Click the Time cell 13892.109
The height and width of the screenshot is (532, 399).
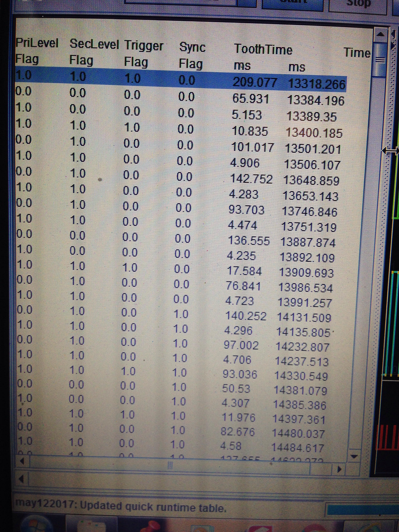(307, 257)
